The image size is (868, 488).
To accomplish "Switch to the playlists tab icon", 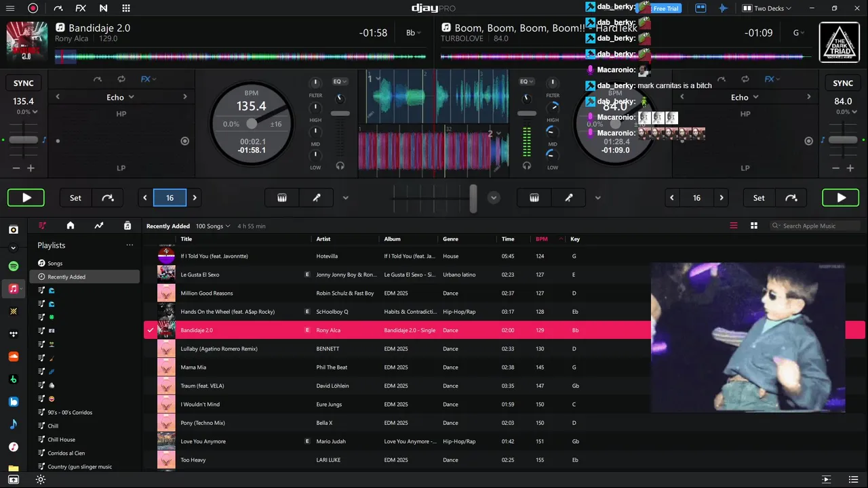I will click(x=42, y=226).
